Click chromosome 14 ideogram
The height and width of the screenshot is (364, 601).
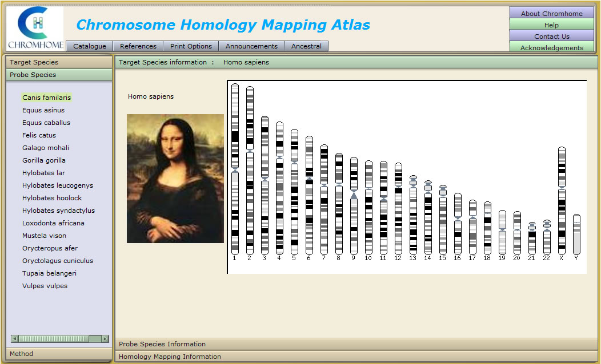coord(428,218)
